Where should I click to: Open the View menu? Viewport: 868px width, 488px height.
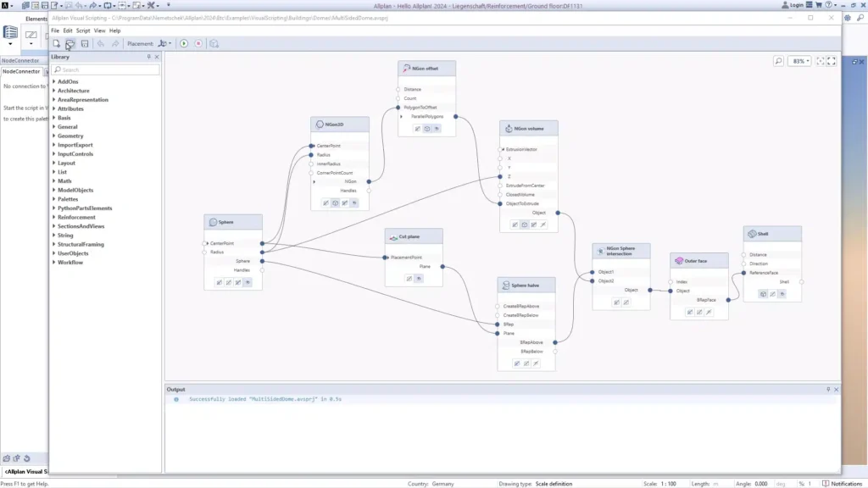(100, 30)
